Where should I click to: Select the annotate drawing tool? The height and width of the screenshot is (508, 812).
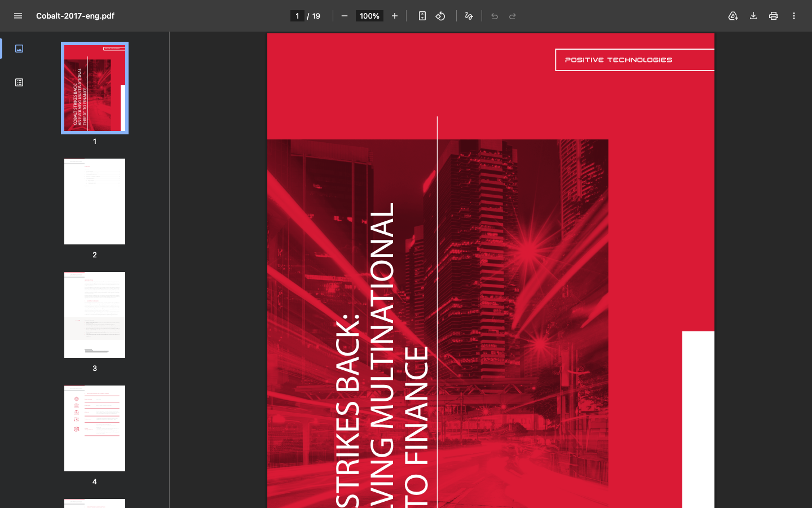(x=469, y=16)
